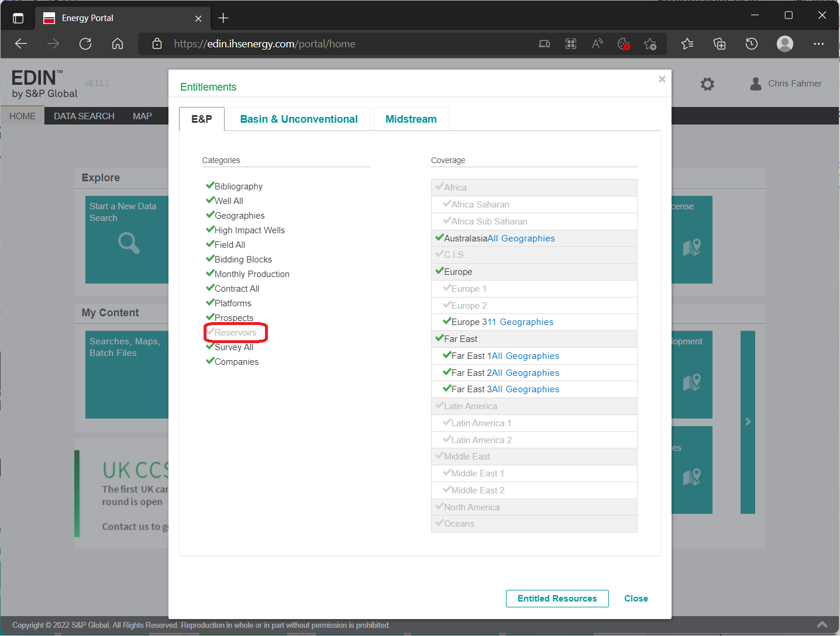Open EDIN settings gear

pos(707,84)
